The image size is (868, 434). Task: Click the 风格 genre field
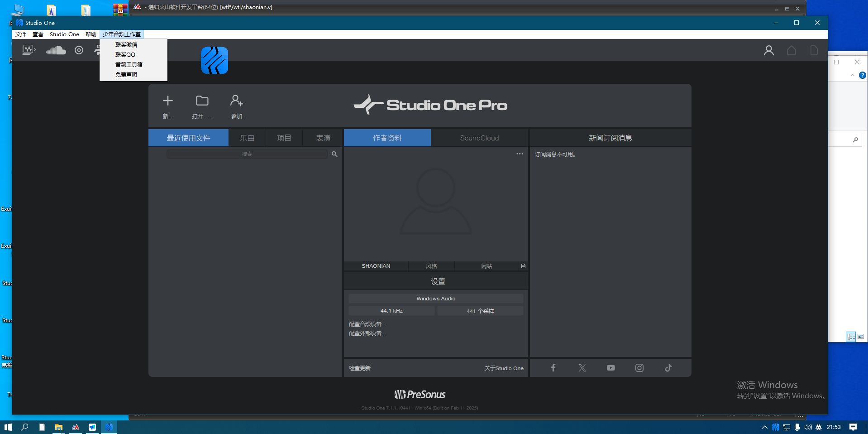[431, 266]
